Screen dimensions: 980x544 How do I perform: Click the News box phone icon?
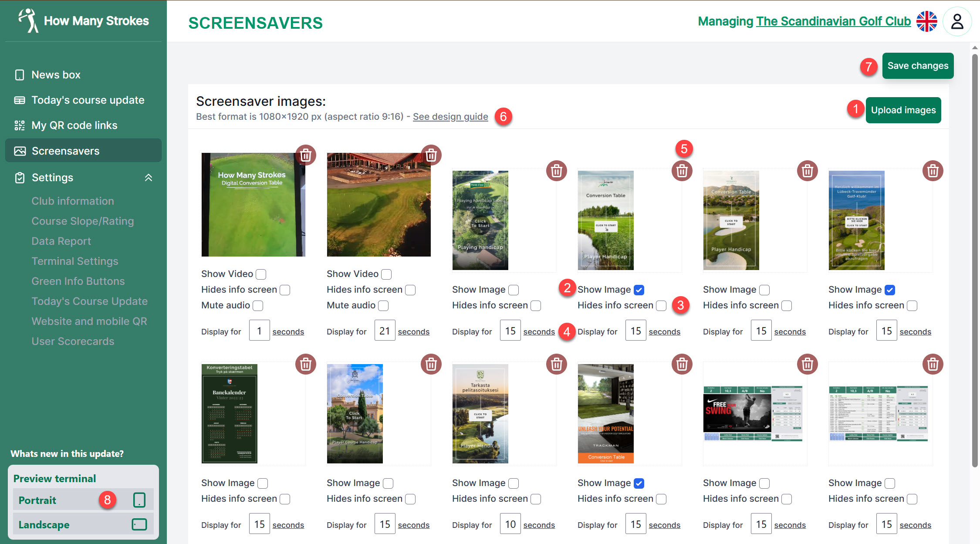coord(20,75)
